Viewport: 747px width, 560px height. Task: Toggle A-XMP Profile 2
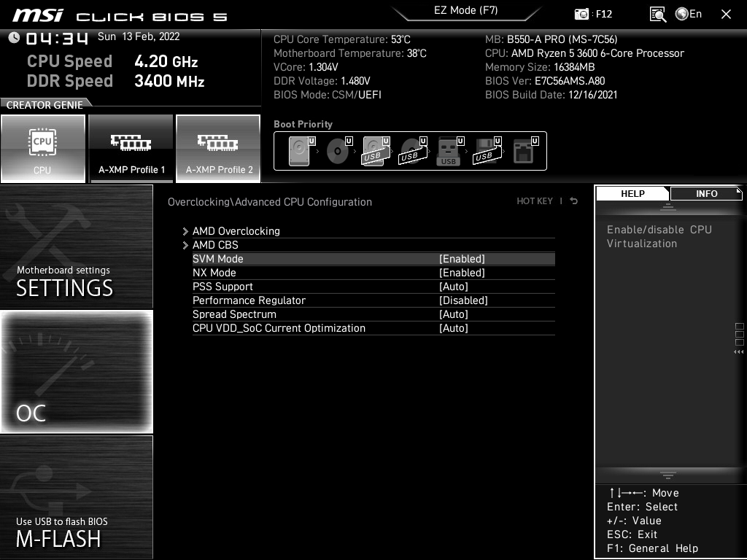click(x=218, y=149)
